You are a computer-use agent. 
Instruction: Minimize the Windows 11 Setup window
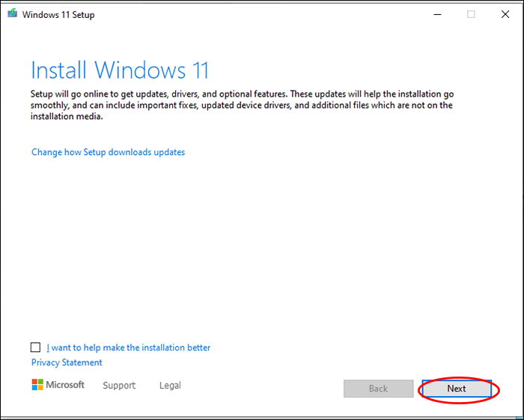tap(437, 14)
